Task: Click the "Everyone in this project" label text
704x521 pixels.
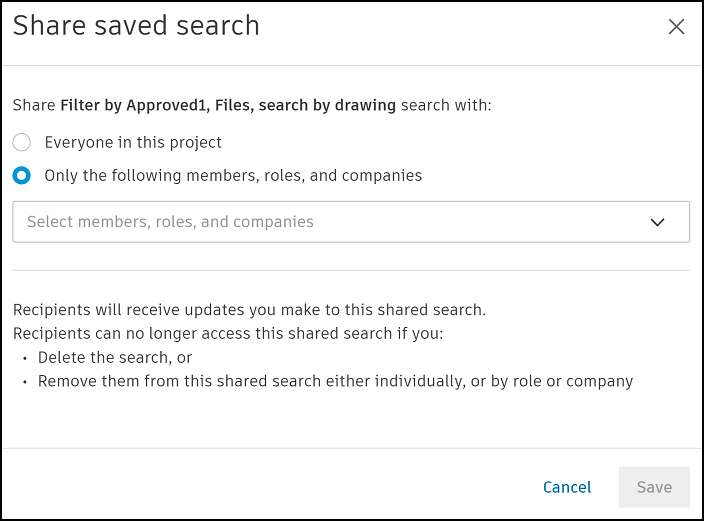Action: (x=133, y=142)
